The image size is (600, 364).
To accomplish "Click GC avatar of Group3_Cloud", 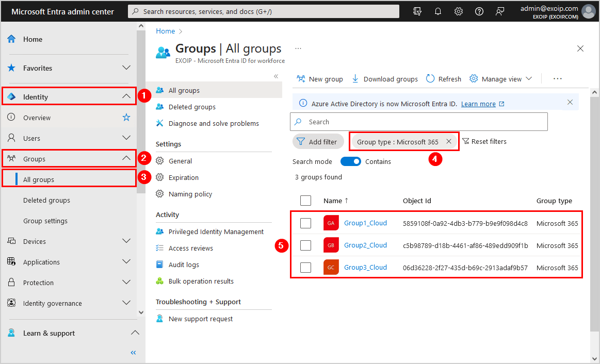I will point(331,267).
